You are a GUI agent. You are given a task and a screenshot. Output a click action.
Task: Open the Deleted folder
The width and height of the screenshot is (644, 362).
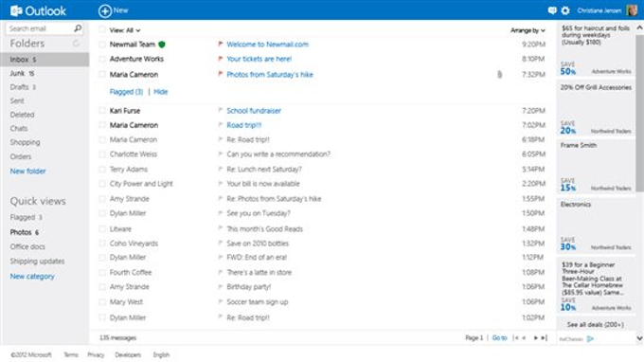[22, 115]
